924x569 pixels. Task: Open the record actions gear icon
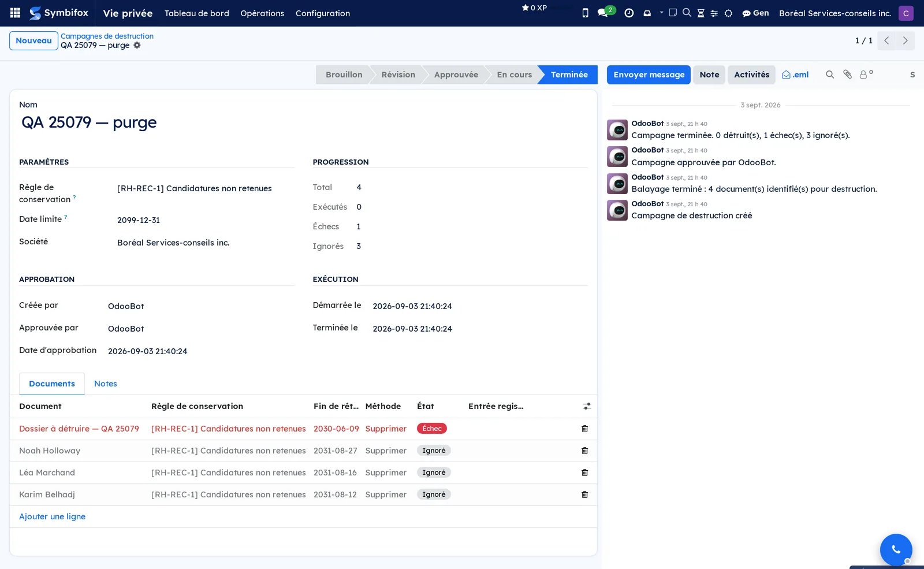pyautogui.click(x=137, y=45)
